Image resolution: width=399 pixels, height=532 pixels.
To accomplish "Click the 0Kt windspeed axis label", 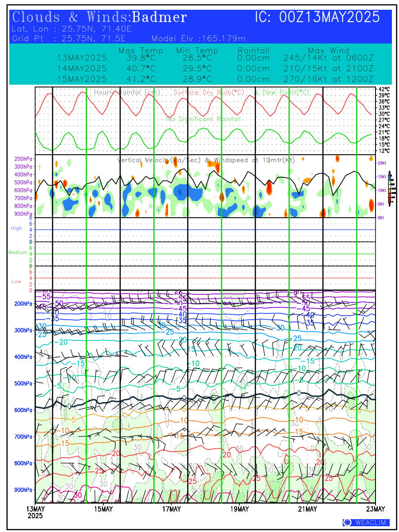I will (x=381, y=218).
